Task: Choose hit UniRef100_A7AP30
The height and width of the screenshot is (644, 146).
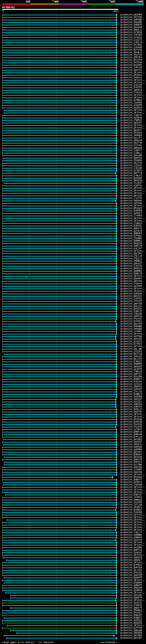Action: click(x=131, y=605)
